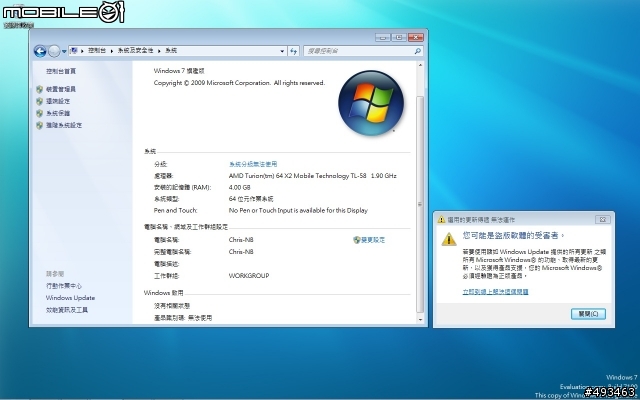Select the WORKGROUP value
The image size is (640, 400).
tap(249, 276)
